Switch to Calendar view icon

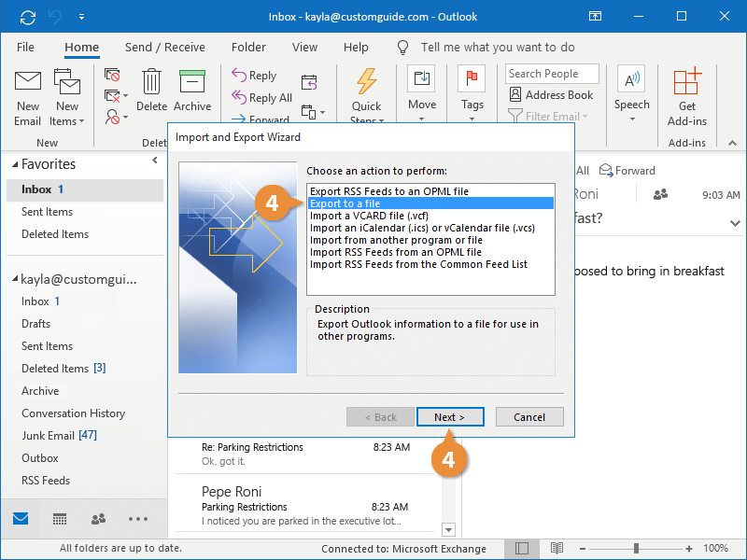(60, 519)
